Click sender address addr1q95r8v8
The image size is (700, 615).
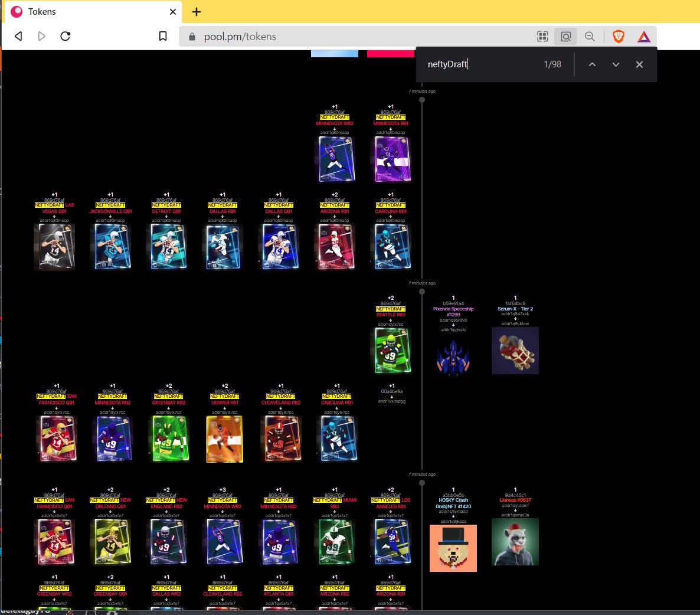click(x=453, y=320)
